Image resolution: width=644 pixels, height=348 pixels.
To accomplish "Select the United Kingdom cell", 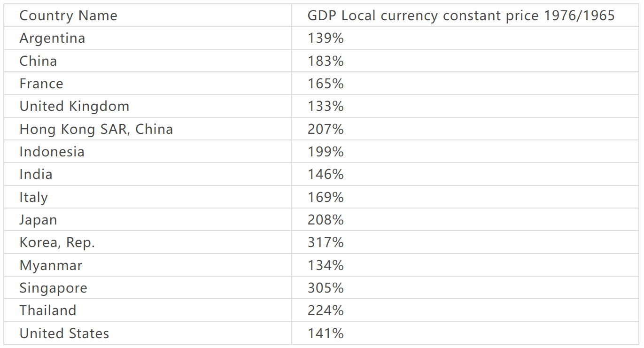I will [74, 106].
